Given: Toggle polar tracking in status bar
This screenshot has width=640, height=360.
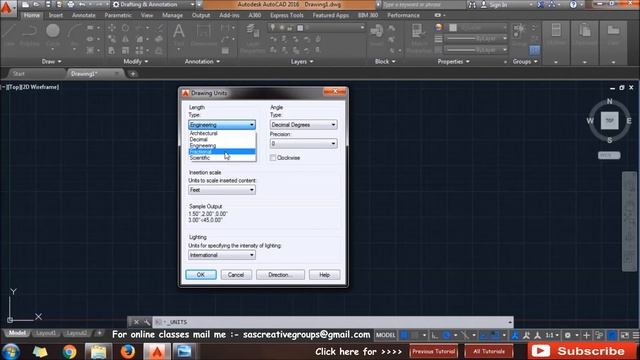Looking at the screenshot, I should pyautogui.click(x=446, y=335).
